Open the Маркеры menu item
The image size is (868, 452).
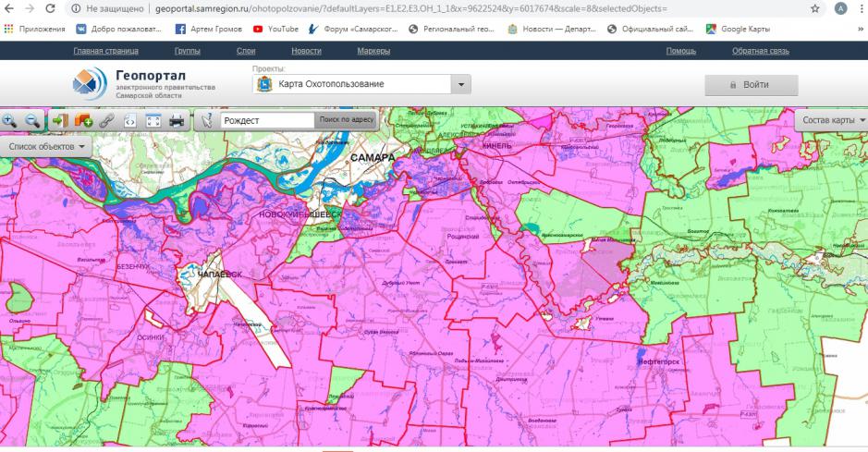[373, 51]
